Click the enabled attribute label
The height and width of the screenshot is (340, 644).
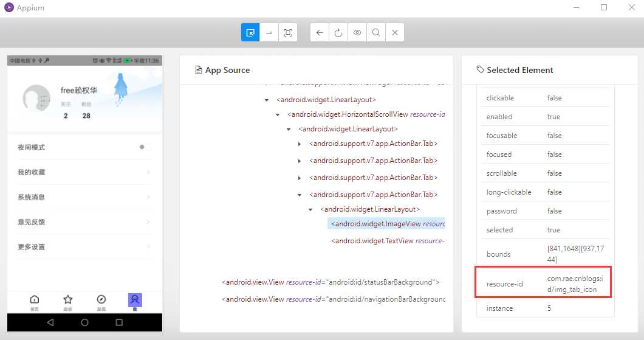[x=499, y=117]
